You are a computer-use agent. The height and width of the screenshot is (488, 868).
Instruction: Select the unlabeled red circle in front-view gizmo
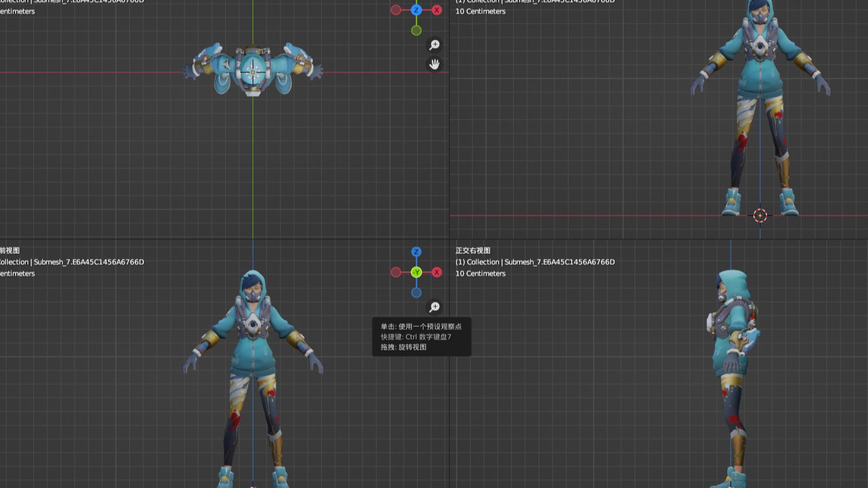396,272
